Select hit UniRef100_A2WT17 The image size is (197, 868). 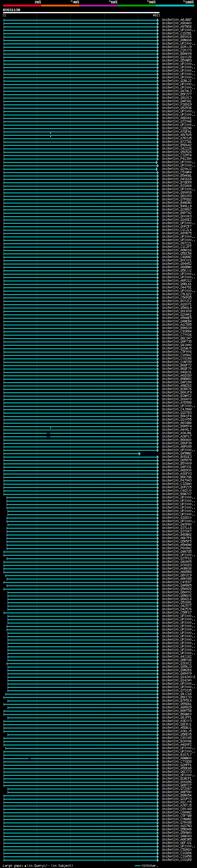(177, 436)
